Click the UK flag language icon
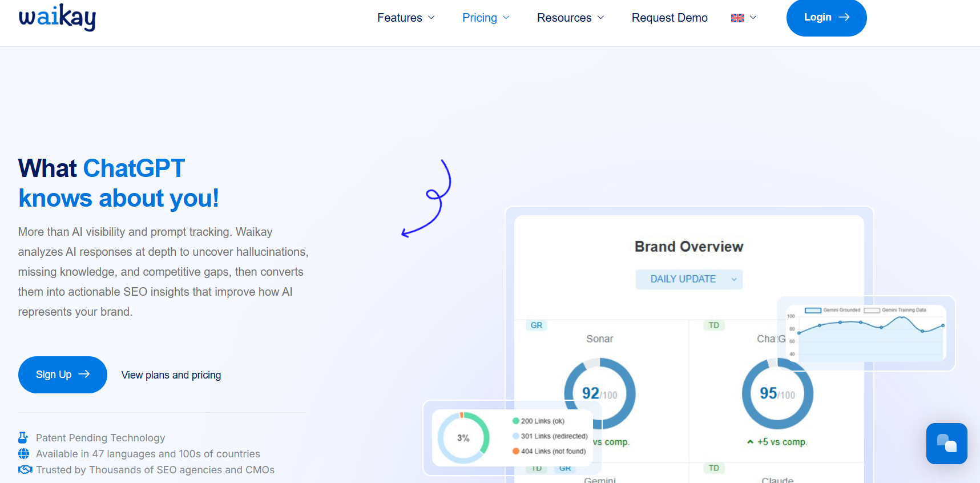Image resolution: width=980 pixels, height=483 pixels. [737, 18]
